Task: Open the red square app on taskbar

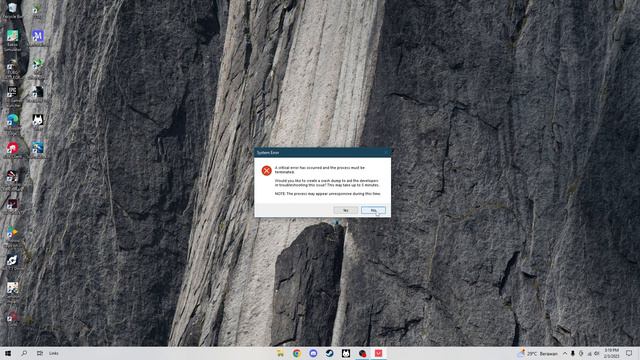Action: [378, 353]
